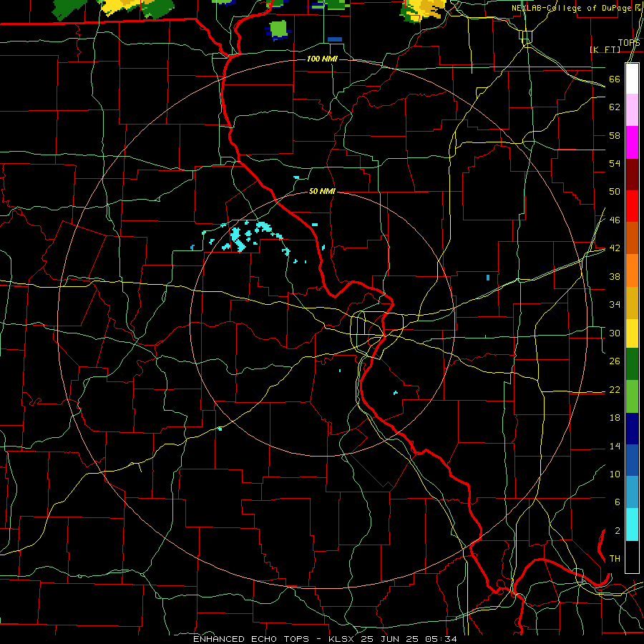Click the "05:34" timestamp in footer

click(441, 639)
